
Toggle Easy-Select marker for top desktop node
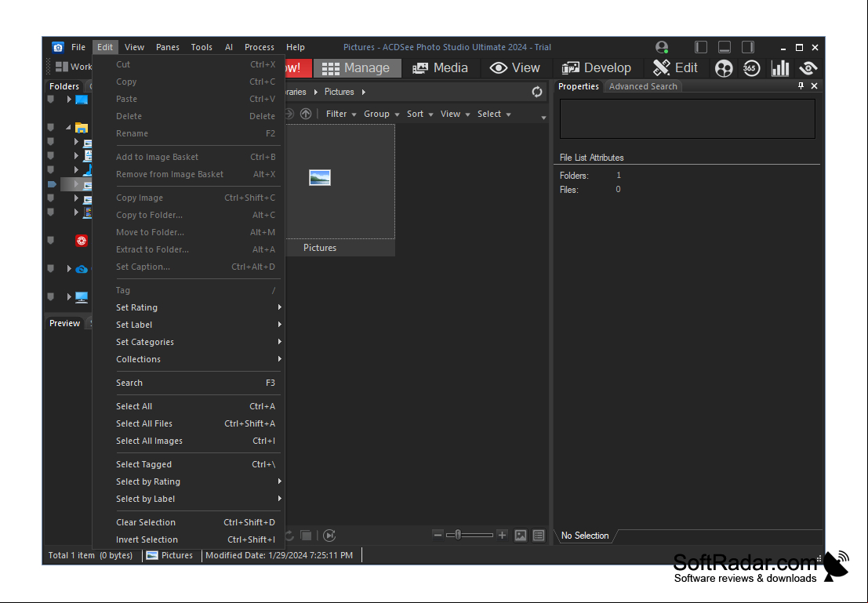[51, 100]
